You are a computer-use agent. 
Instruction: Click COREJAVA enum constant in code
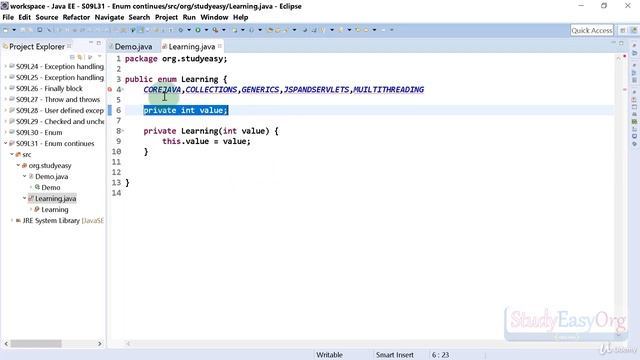pyautogui.click(x=162, y=89)
